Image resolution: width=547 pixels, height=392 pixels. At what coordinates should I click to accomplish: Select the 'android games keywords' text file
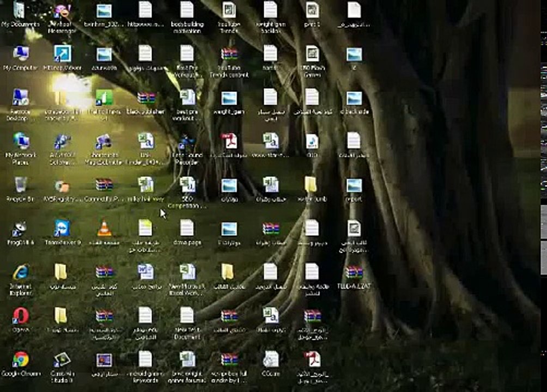(145, 359)
